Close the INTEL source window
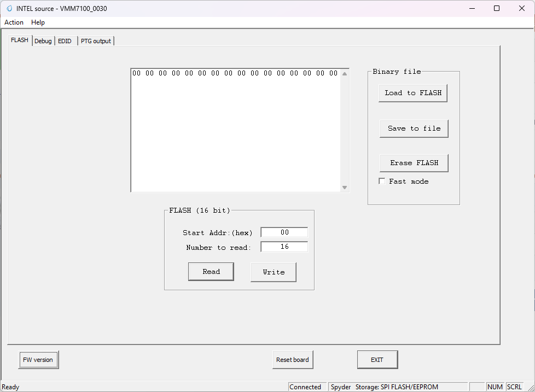This screenshot has width=535, height=392. 522,9
